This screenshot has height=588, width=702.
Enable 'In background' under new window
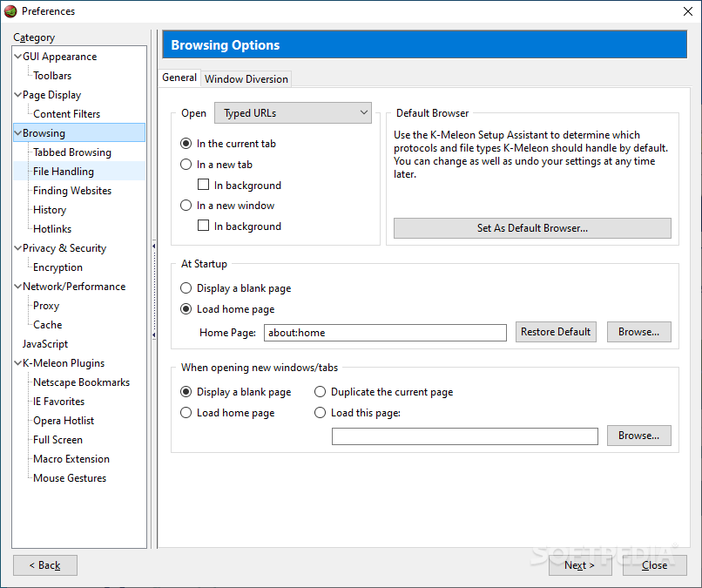coord(204,226)
